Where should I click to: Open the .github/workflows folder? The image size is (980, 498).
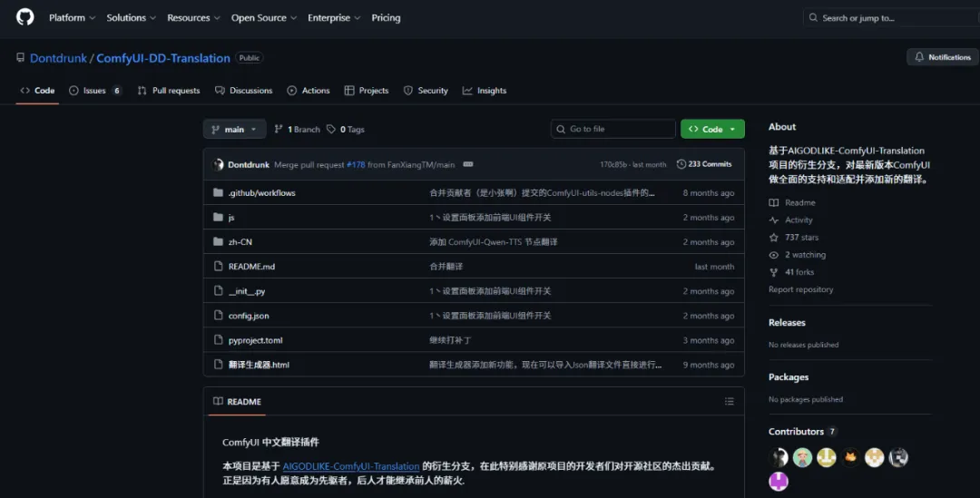(x=262, y=193)
